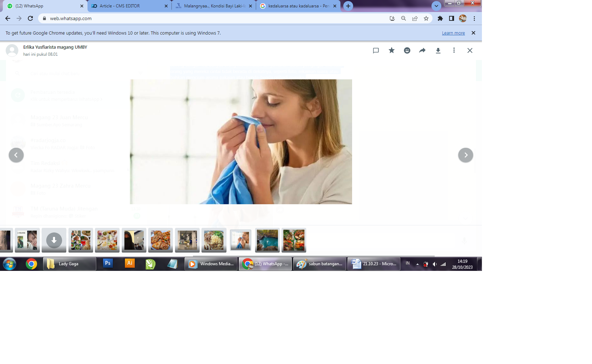Open the page zoom magnifier icon
Screen dimensions: 592x364
(x=403, y=18)
